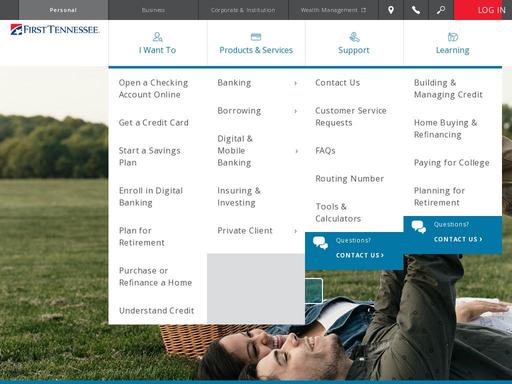Open Planning for Retirement link
Screen dimensions: 512x384
click(439, 197)
